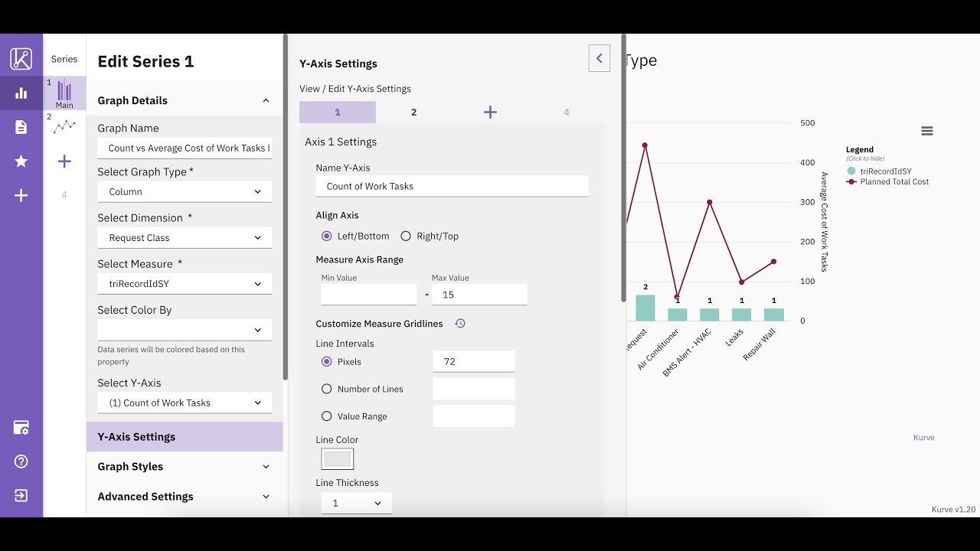
Task: Select Series 2 line chart thumbnail
Action: [64, 126]
